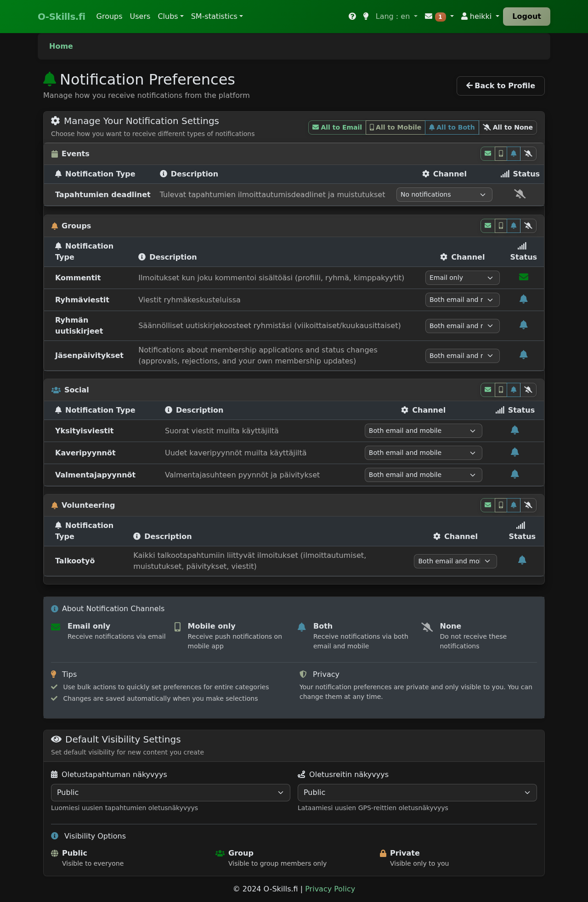Viewport: 588px width, 902px height.
Task: Open the heikki user account menu
Action: [x=480, y=16]
